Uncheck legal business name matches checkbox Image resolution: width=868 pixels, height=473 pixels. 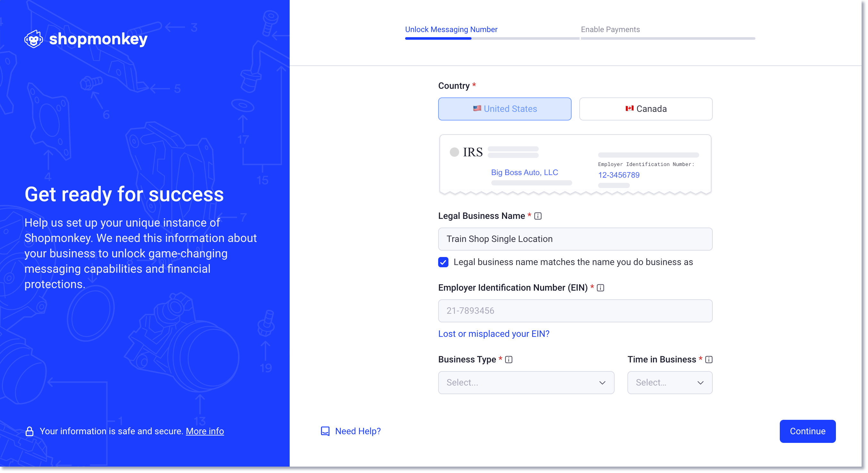click(443, 262)
